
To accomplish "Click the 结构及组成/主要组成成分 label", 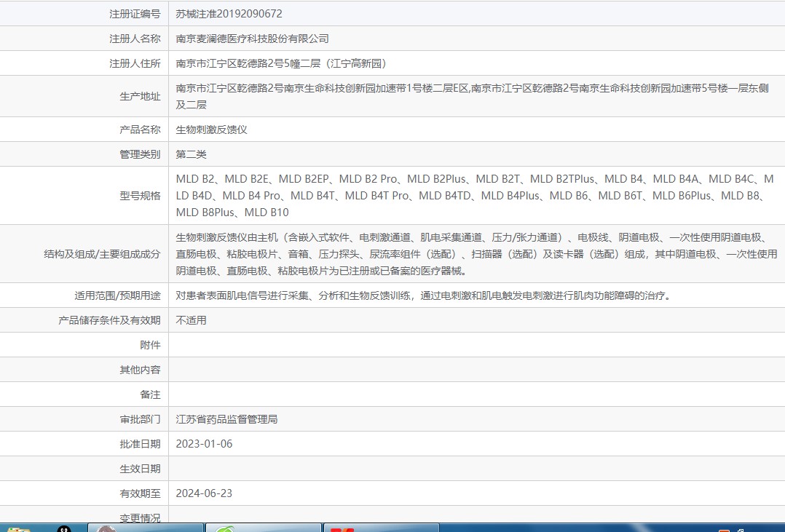I will (102, 254).
